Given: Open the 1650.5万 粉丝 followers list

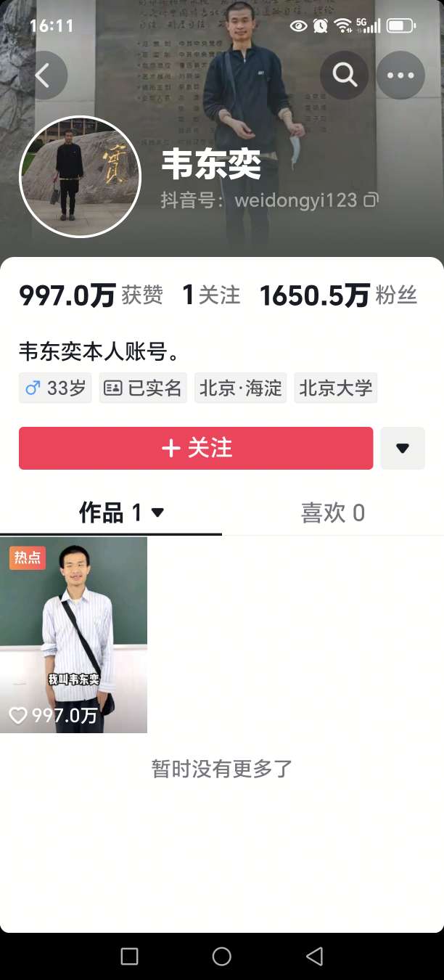Looking at the screenshot, I should click(x=338, y=295).
